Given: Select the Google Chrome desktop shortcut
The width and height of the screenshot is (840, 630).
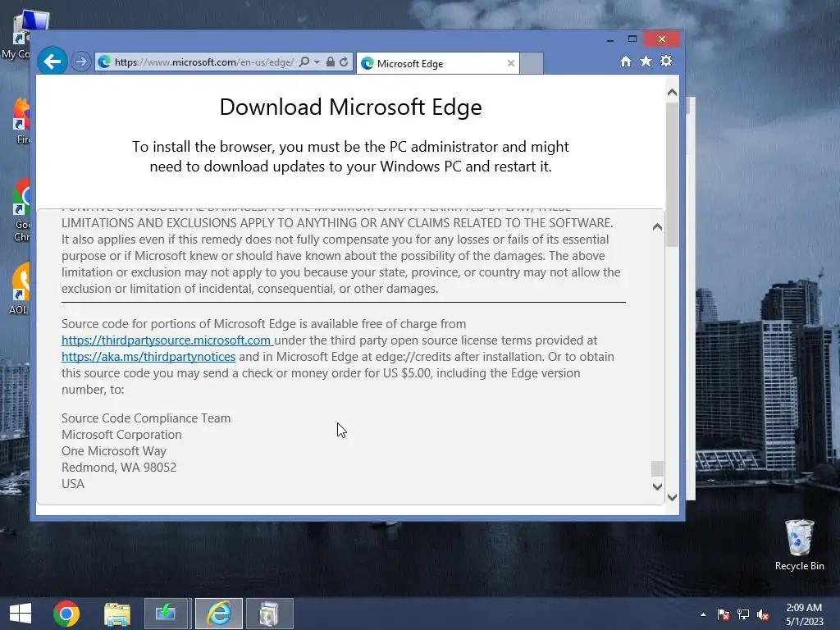Looking at the screenshot, I should 21,210.
